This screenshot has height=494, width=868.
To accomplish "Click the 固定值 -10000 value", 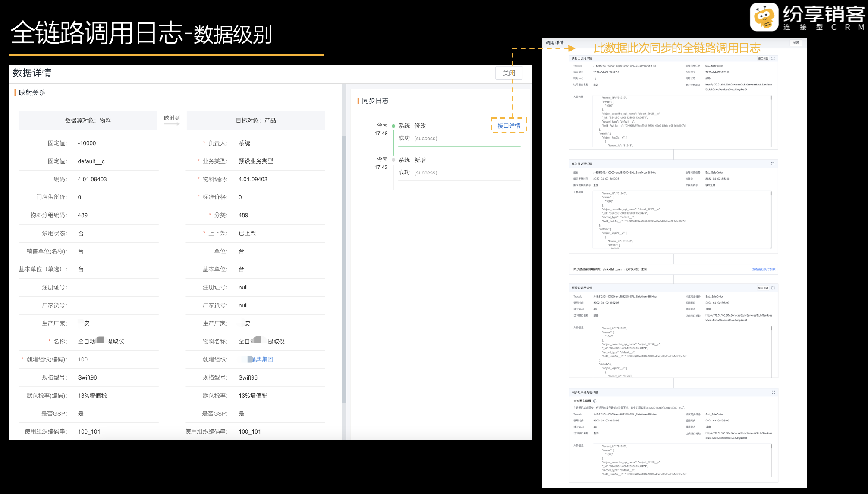I will [87, 143].
